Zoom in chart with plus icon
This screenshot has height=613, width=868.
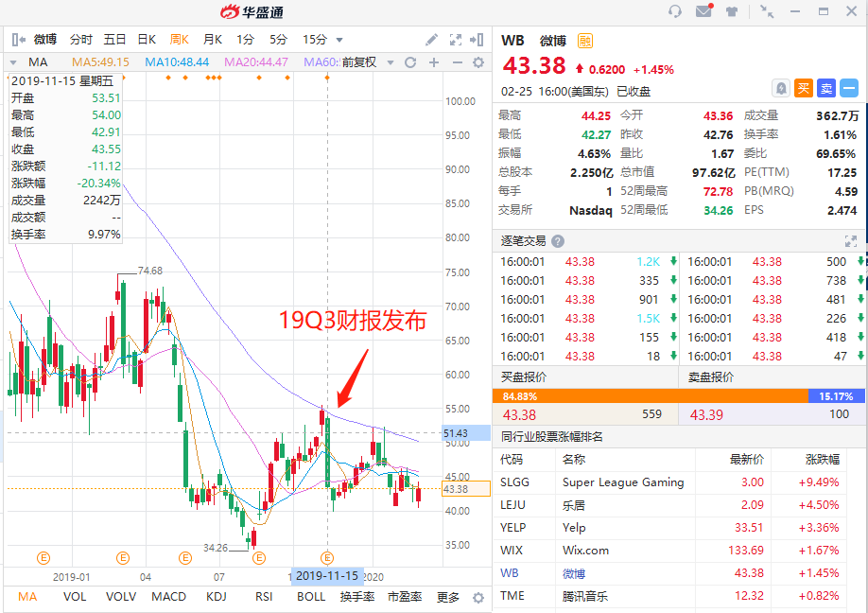[434, 62]
